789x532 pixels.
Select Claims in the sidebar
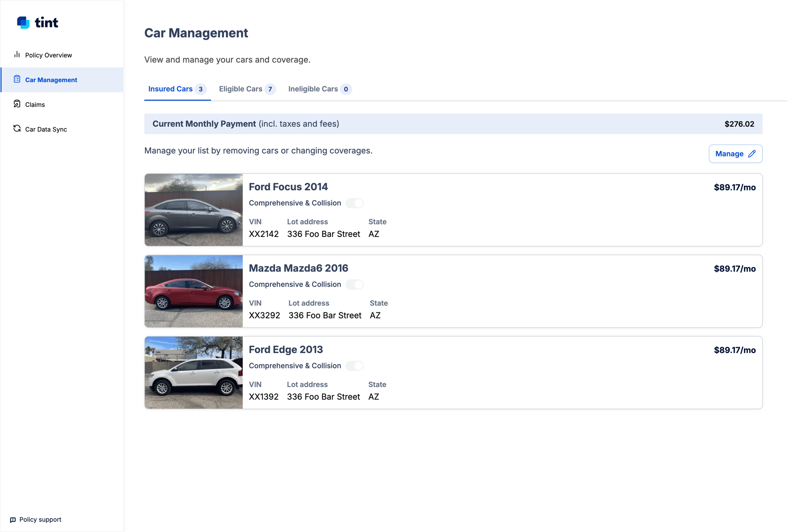click(x=35, y=104)
